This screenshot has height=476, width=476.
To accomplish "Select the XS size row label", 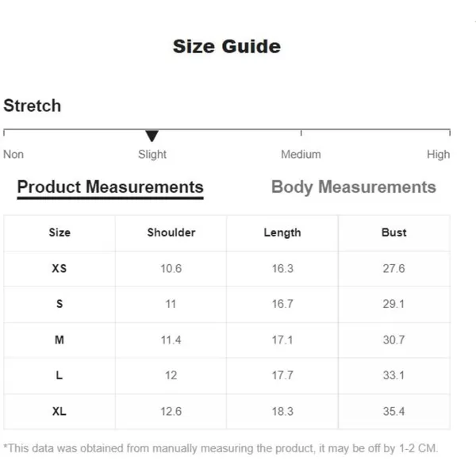I will point(59,269).
